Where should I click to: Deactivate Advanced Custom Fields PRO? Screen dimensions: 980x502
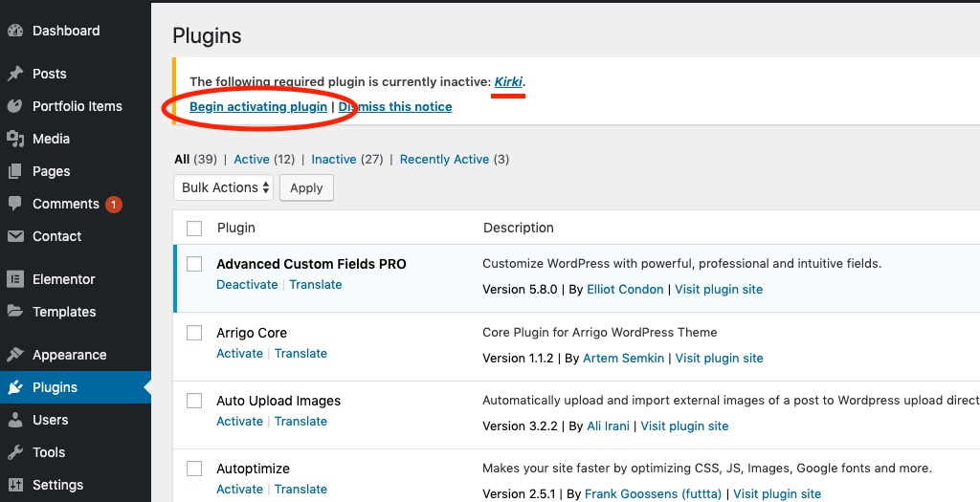click(x=247, y=285)
